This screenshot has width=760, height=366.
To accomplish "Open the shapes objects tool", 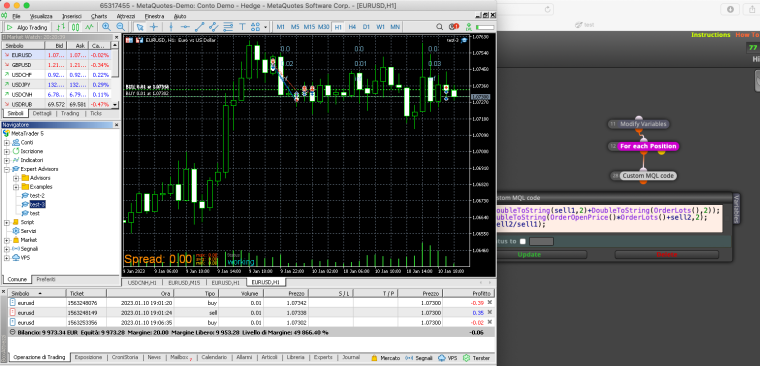I will pyautogui.click(x=256, y=27).
